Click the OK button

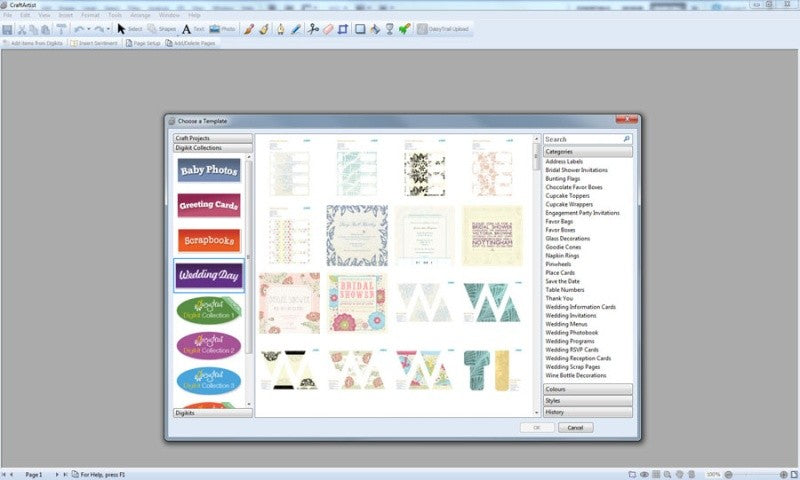pyautogui.click(x=537, y=428)
